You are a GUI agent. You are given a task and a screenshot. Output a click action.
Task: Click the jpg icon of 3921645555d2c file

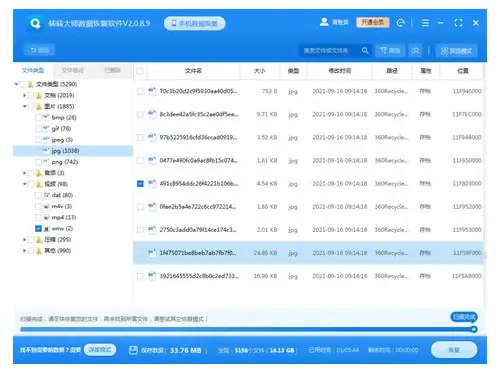[x=152, y=276]
